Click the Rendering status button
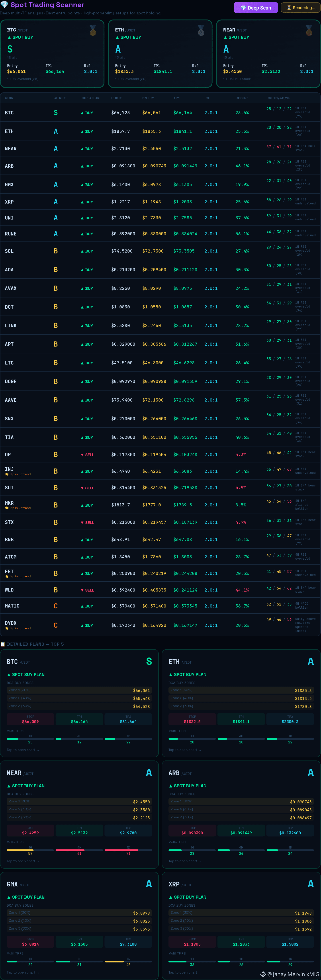321x980 pixels. [x=300, y=8]
